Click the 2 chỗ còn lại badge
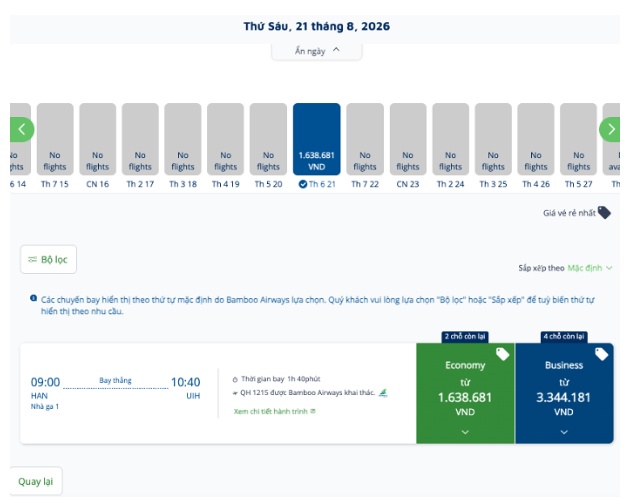The image size is (635, 498). 465,336
